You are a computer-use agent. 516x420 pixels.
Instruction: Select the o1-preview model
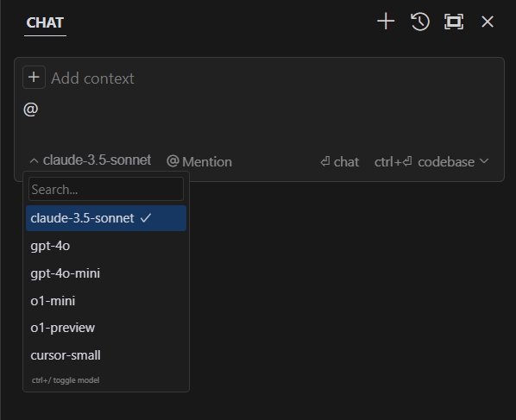click(x=106, y=328)
